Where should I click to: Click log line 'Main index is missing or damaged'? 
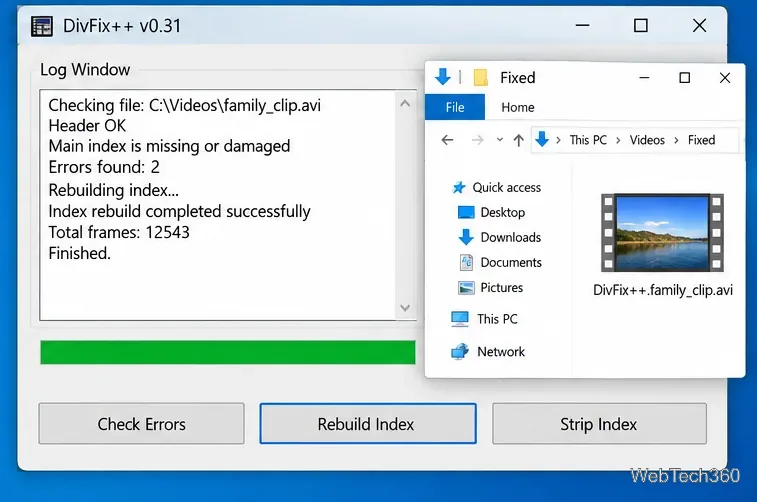169,146
